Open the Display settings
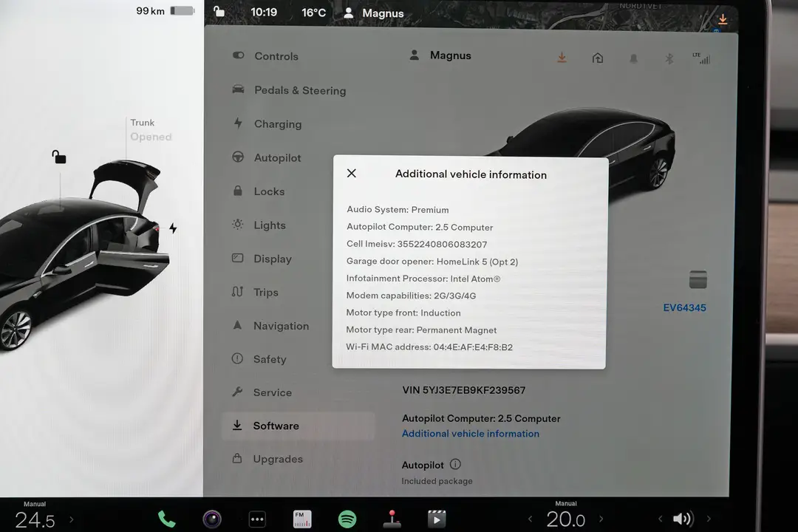Viewport: 798px width, 532px height. click(x=262, y=258)
